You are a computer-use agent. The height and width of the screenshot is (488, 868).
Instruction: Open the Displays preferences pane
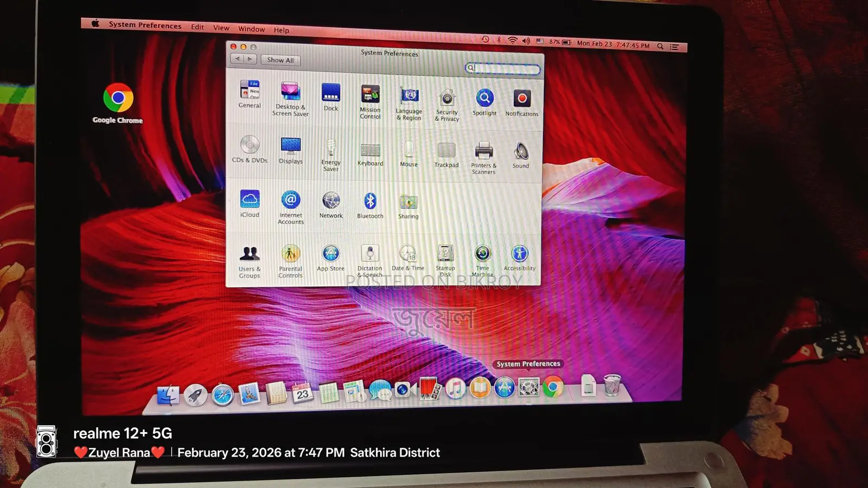(291, 151)
